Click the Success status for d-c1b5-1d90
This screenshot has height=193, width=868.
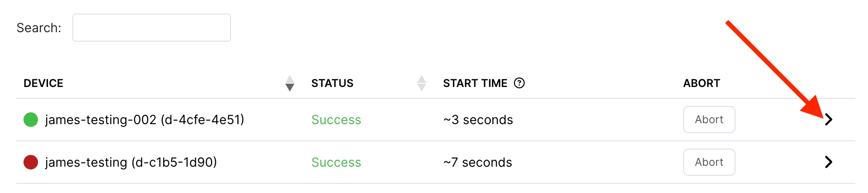[336, 162]
